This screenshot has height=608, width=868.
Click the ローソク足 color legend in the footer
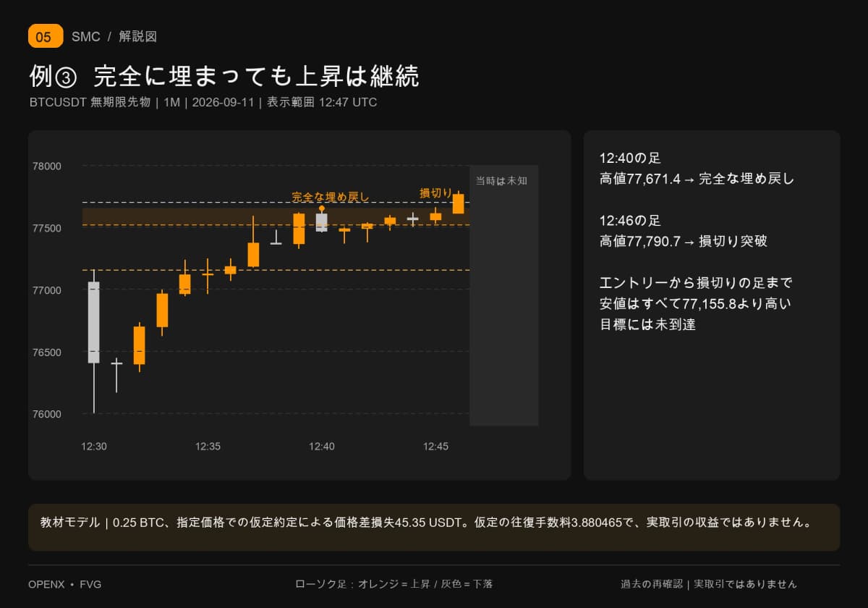(x=394, y=584)
